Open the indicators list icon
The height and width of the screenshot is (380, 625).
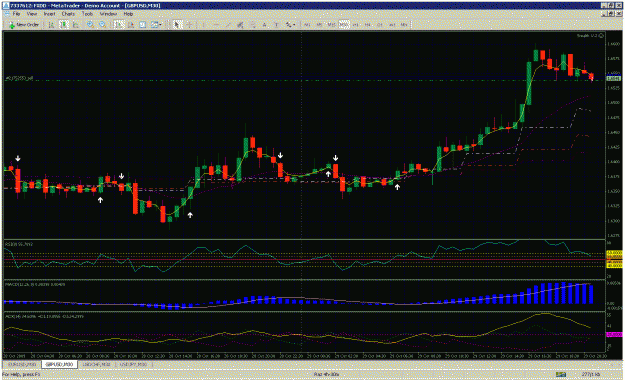coord(143,25)
